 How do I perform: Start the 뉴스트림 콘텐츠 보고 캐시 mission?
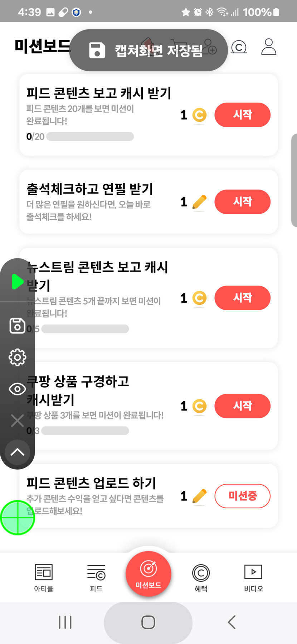point(242,298)
